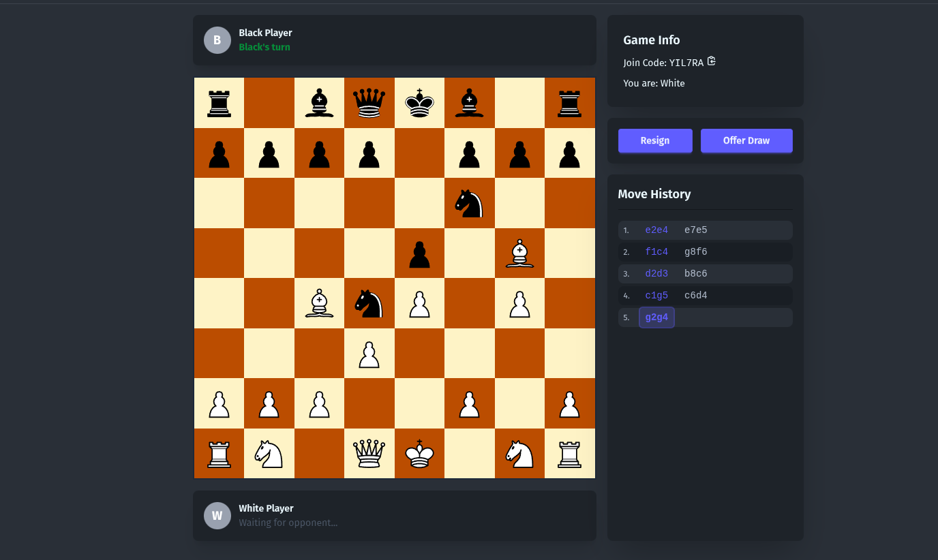Select the white bishop on c4
Image resolution: width=938 pixels, height=560 pixels.
[x=319, y=303]
